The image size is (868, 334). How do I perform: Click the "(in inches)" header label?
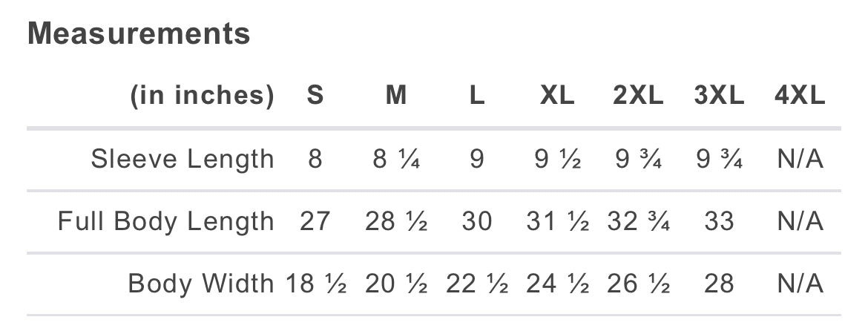[203, 96]
